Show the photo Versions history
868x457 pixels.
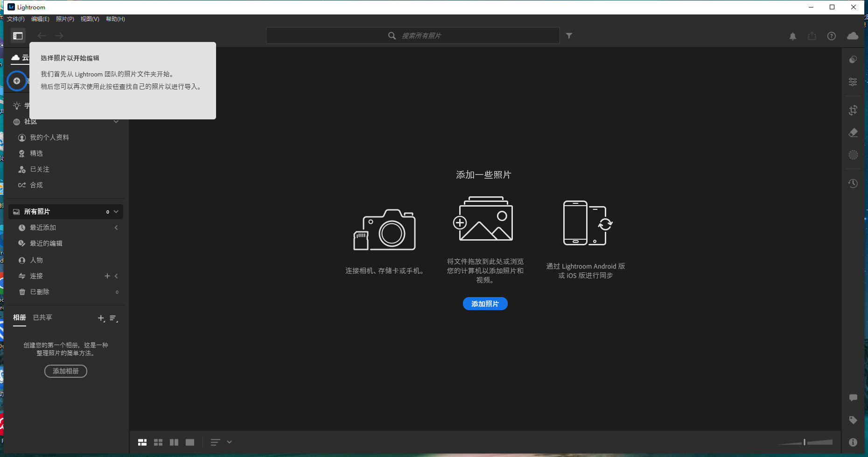[853, 183]
